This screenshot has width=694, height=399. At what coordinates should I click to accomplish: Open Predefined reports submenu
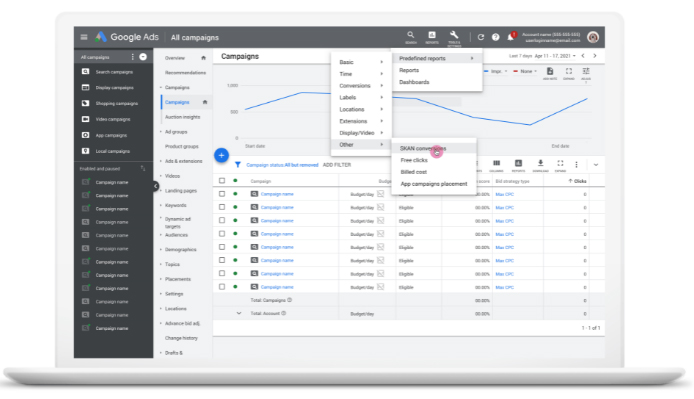click(436, 58)
